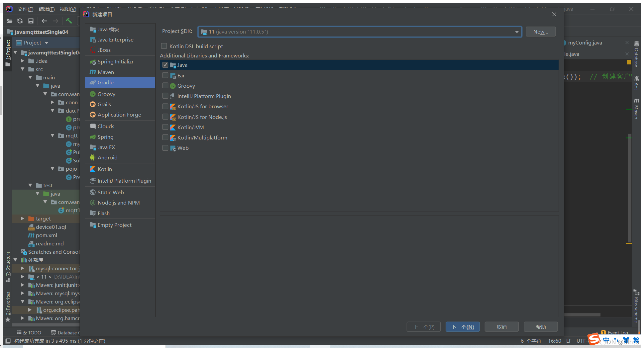This screenshot has height=348, width=644.
Task: Collapse the mqtt package
Action: (x=53, y=135)
